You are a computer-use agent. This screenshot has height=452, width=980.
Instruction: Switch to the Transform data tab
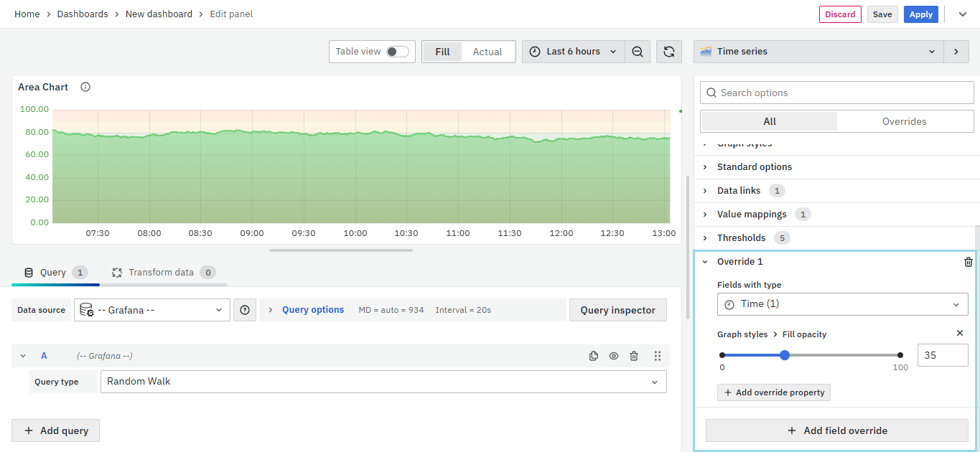[162, 273]
